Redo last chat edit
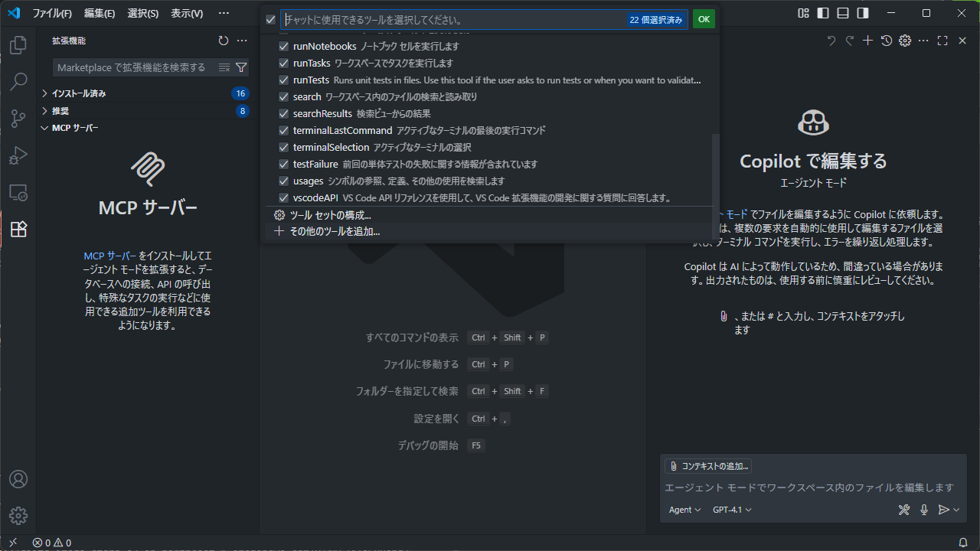 click(849, 41)
